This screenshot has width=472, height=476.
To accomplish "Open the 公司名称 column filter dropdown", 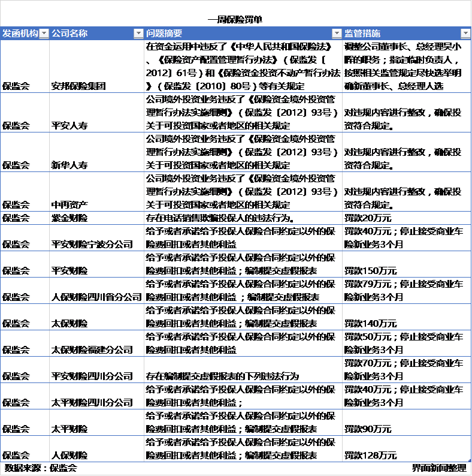I will (x=138, y=33).
